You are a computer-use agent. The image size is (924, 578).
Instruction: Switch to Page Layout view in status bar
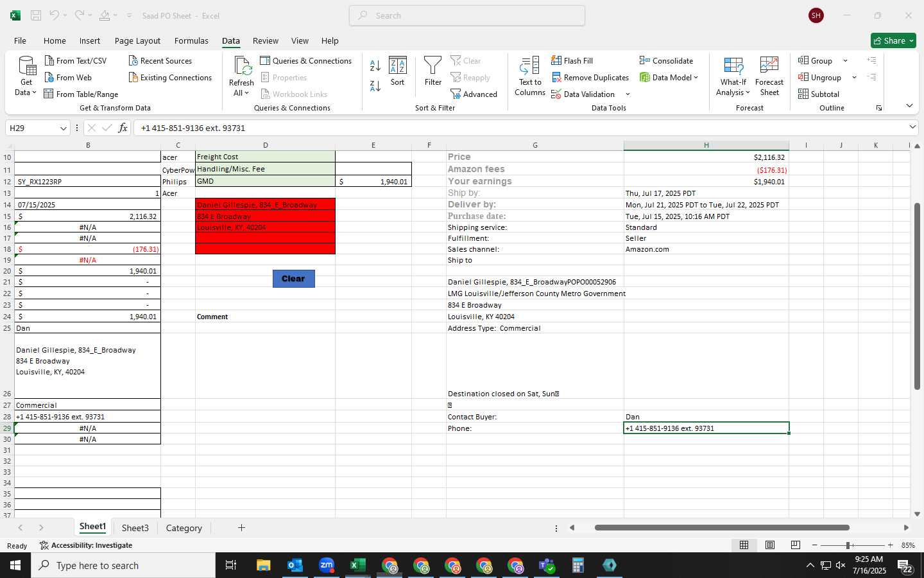[x=770, y=545]
